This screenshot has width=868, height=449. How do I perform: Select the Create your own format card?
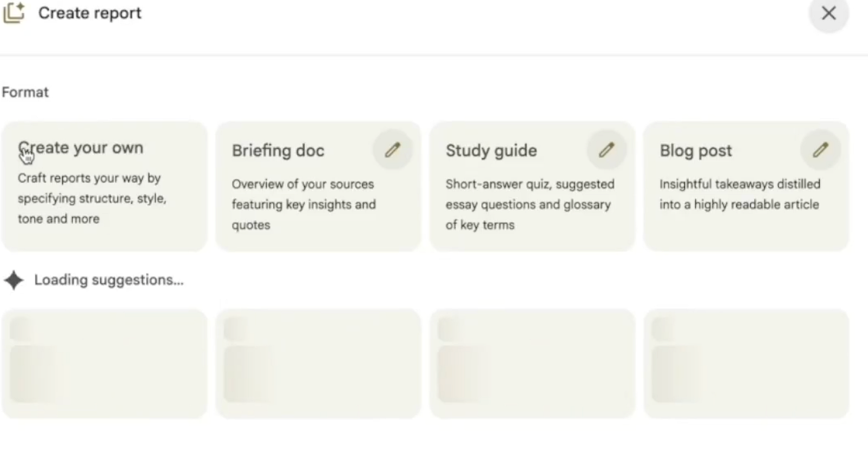[x=104, y=186]
